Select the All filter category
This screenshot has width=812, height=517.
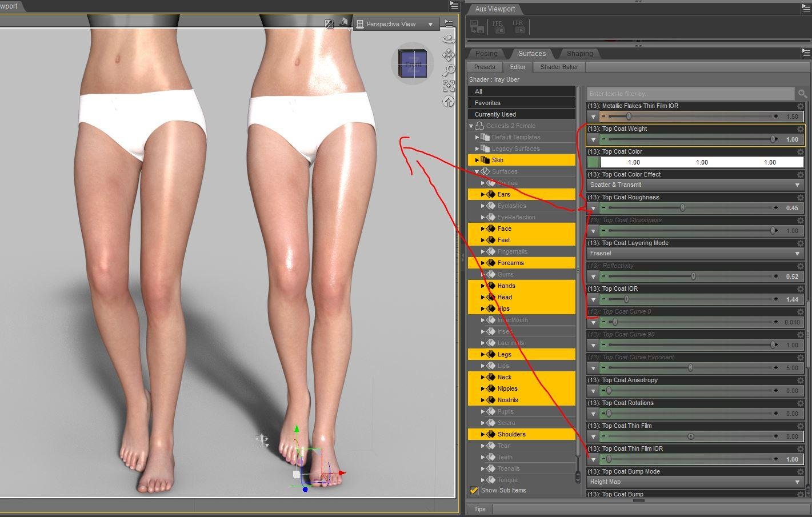tap(522, 91)
